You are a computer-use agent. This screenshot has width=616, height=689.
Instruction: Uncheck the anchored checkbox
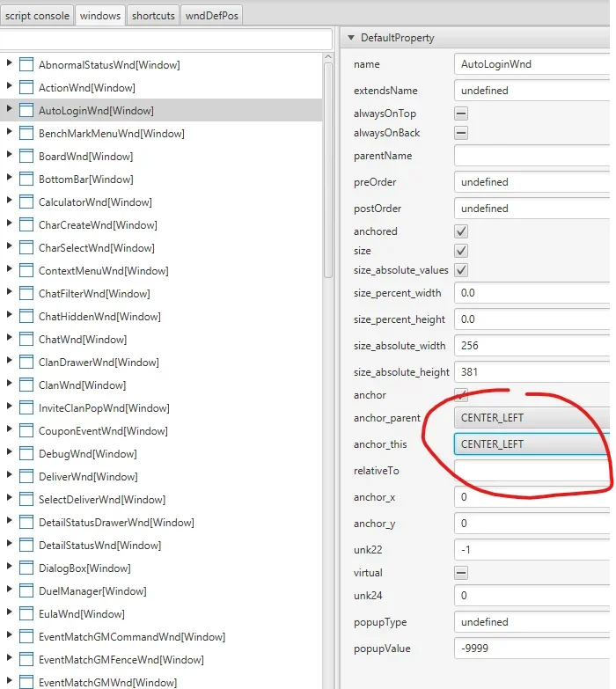point(461,231)
